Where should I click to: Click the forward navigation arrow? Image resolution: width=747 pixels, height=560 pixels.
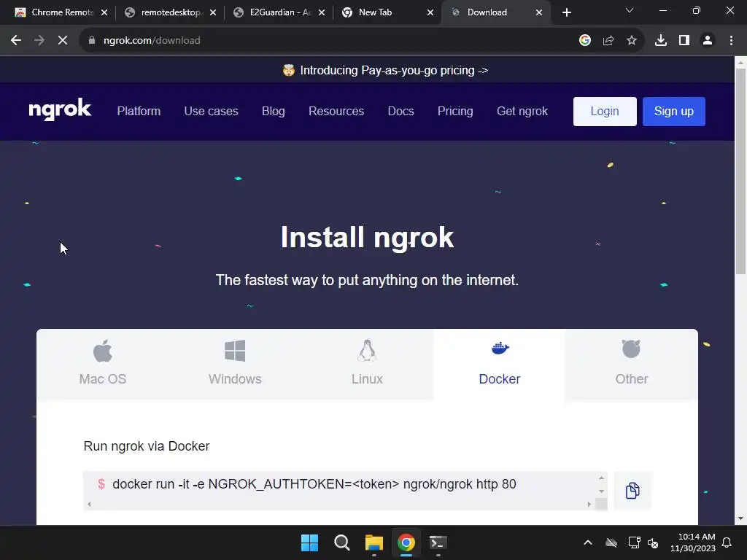pos(39,41)
